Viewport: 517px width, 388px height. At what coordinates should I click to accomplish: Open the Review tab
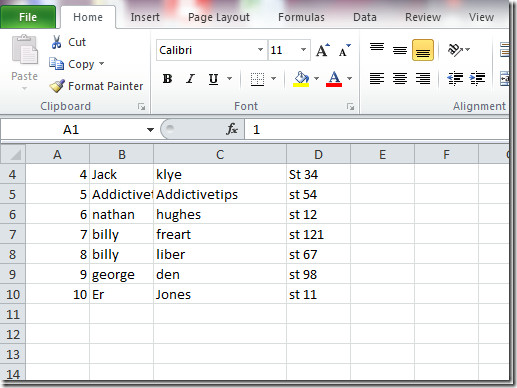[423, 17]
